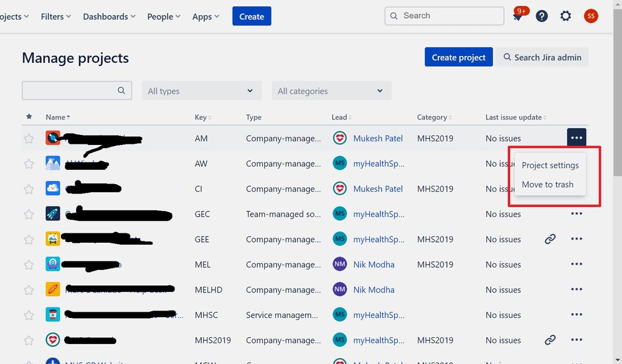This screenshot has width=622, height=364.
Task: Open the three-dots menu for MHSC project
Action: [x=577, y=314]
